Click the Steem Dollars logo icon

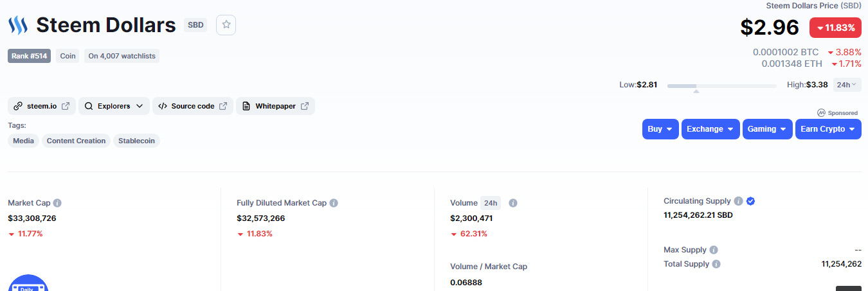(18, 25)
